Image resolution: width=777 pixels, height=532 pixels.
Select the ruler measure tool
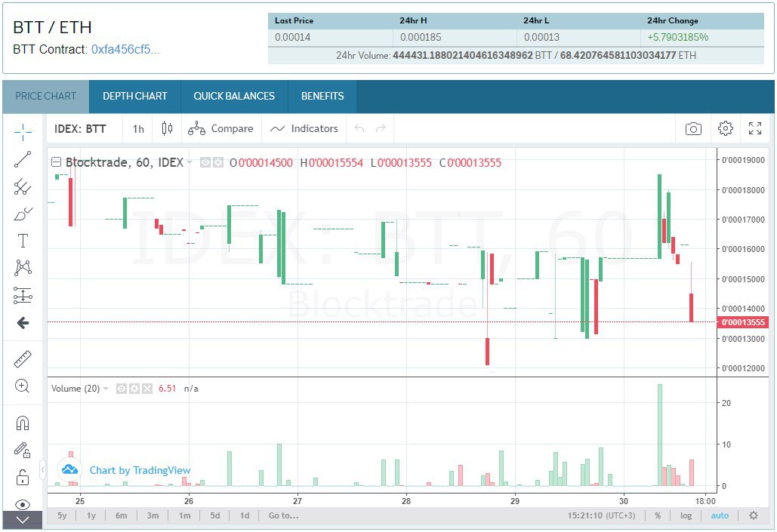click(x=23, y=359)
